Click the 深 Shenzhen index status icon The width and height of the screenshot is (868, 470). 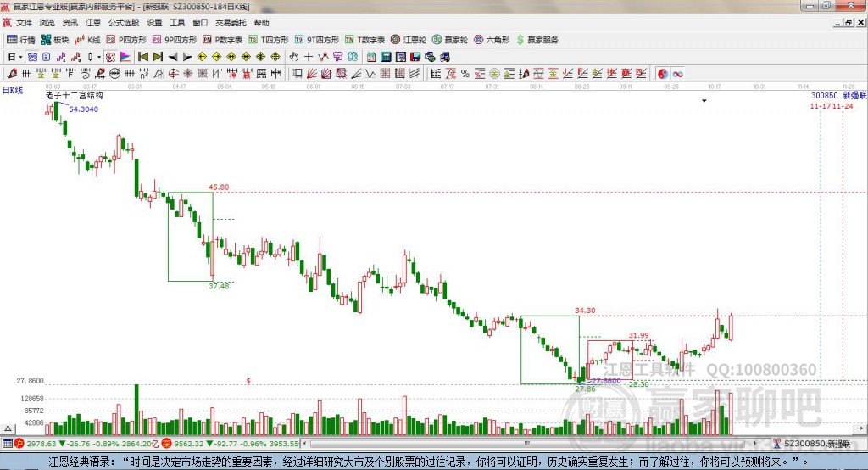pyautogui.click(x=167, y=444)
